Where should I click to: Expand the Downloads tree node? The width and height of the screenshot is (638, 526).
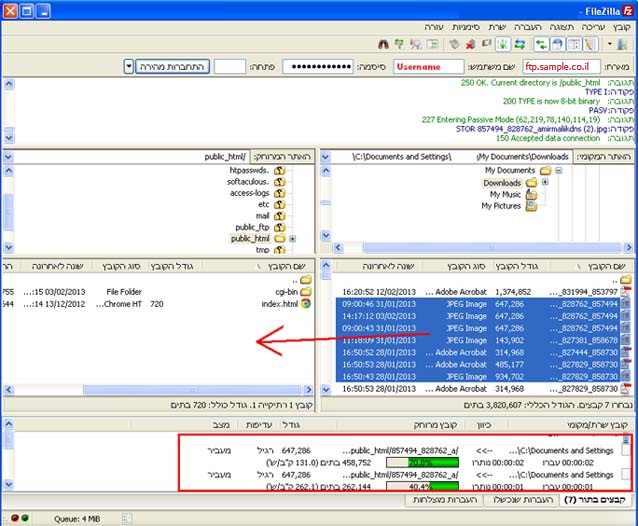(545, 182)
